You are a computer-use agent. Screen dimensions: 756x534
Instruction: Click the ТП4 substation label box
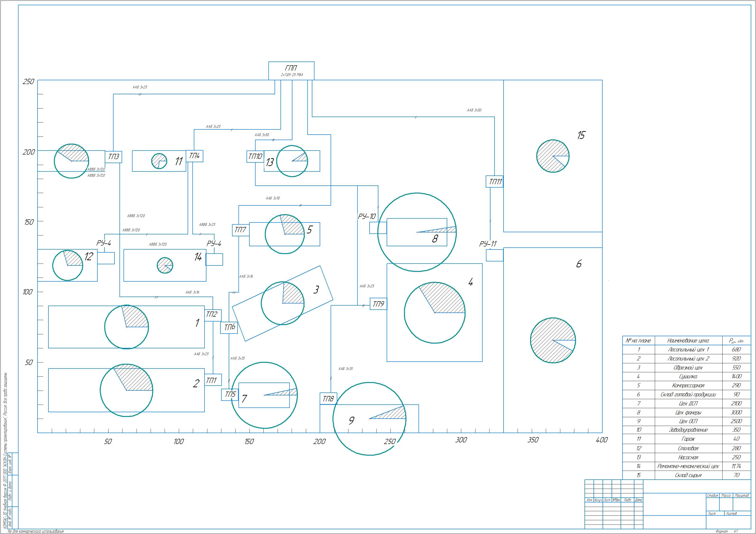(194, 156)
